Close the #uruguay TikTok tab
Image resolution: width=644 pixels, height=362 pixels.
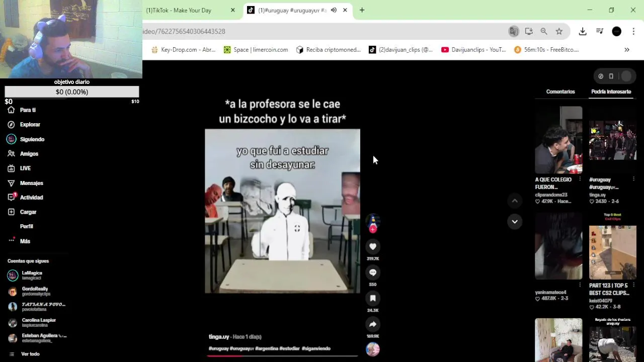point(345,10)
